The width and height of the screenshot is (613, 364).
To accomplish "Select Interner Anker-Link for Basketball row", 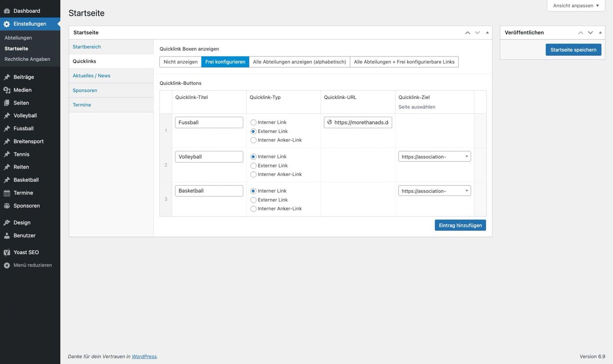I will click(253, 209).
